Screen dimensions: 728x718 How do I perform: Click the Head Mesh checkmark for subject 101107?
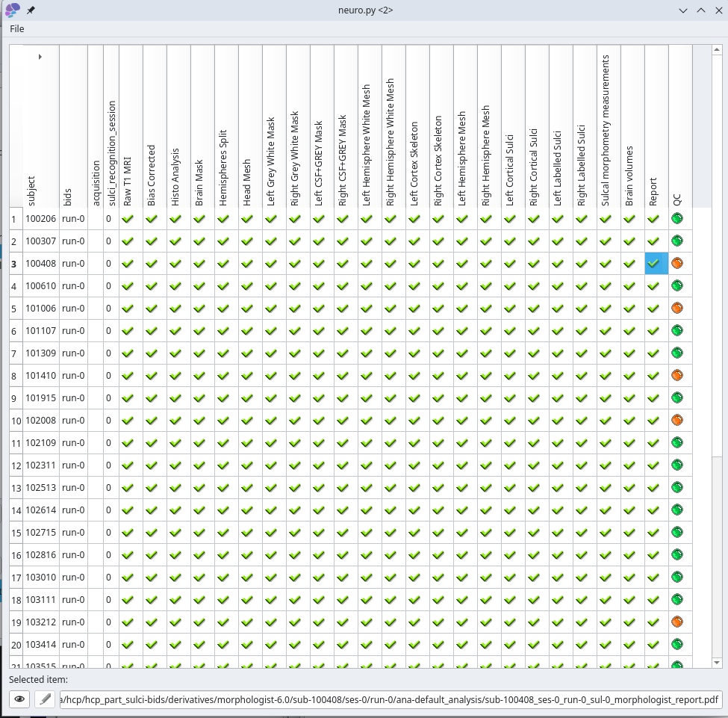click(247, 330)
